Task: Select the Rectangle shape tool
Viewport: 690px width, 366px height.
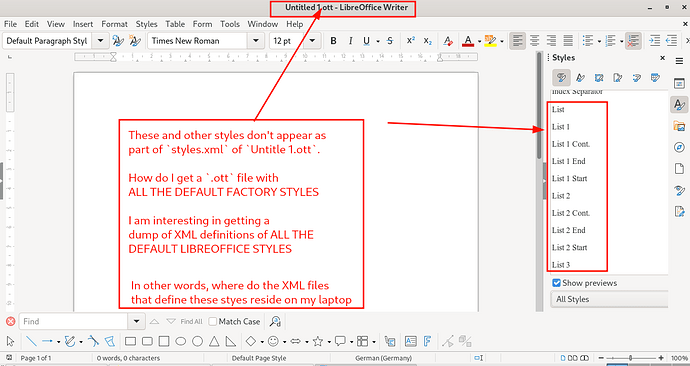Action: coord(130,341)
